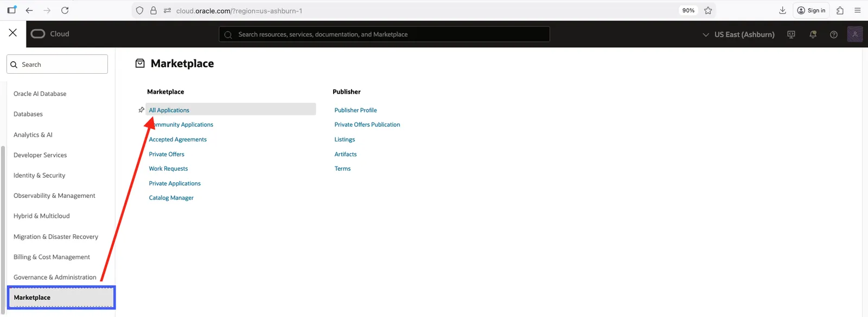Select Billing & Cost Management category

(x=52, y=257)
